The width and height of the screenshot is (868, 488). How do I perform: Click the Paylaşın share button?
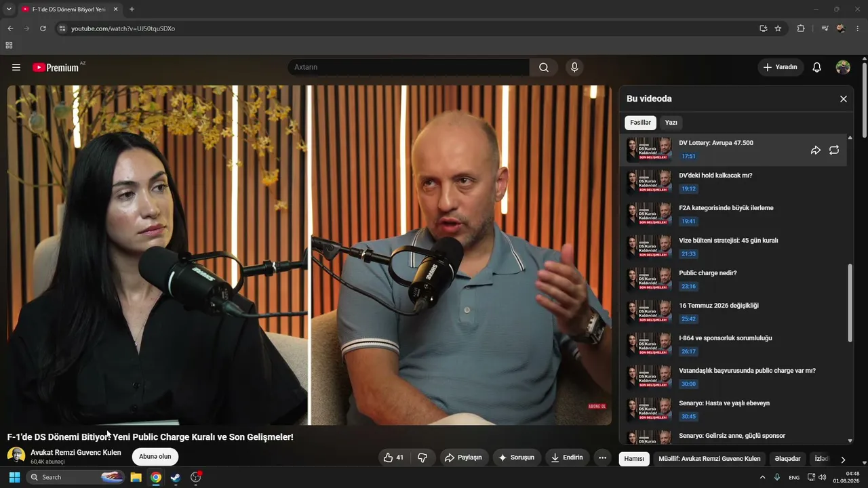pos(464,457)
